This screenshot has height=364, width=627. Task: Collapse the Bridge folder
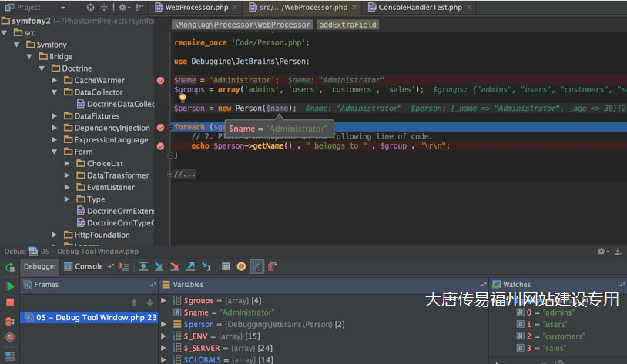[x=29, y=57]
